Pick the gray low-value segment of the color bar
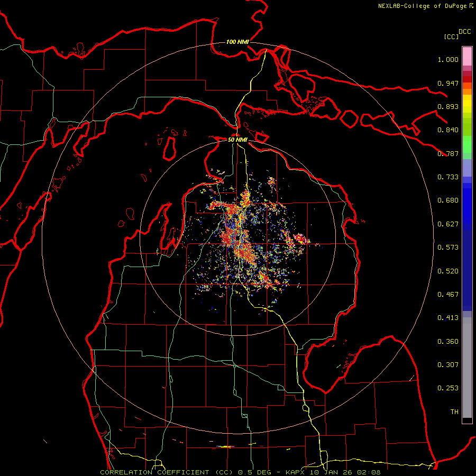476x476 pixels. [467, 368]
